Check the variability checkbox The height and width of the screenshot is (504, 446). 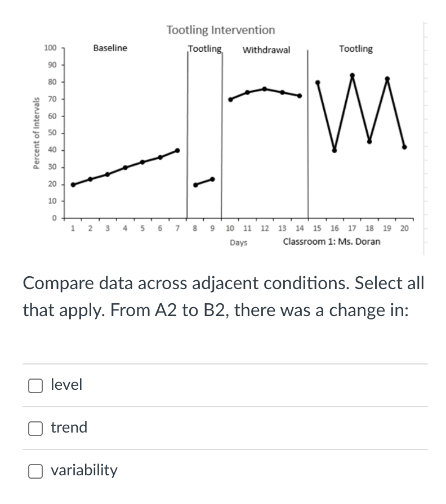35,471
